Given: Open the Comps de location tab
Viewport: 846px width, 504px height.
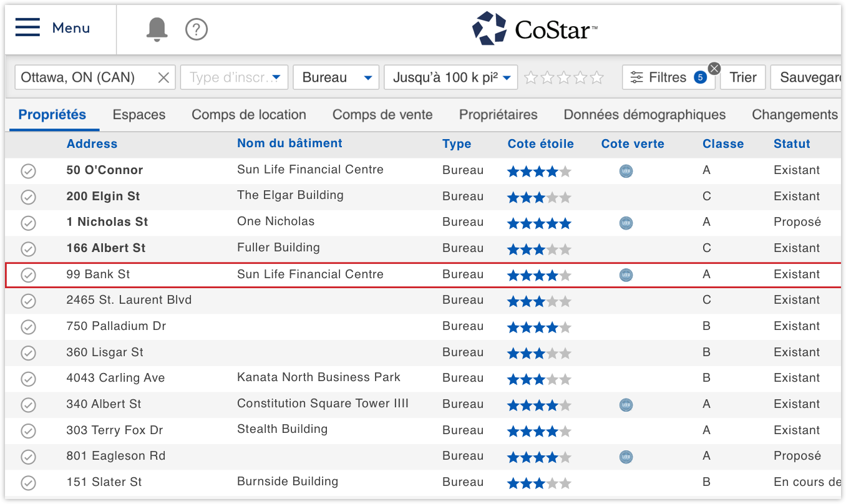Looking at the screenshot, I should tap(249, 115).
